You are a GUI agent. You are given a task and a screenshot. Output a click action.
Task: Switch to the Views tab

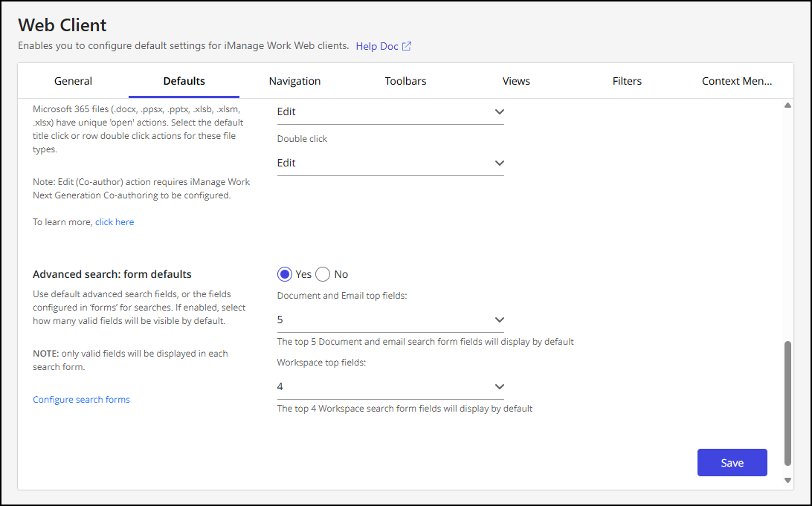pyautogui.click(x=516, y=81)
